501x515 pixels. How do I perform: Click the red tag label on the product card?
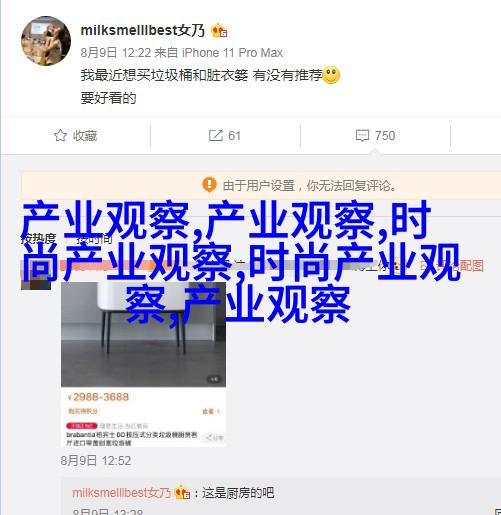tap(82, 426)
